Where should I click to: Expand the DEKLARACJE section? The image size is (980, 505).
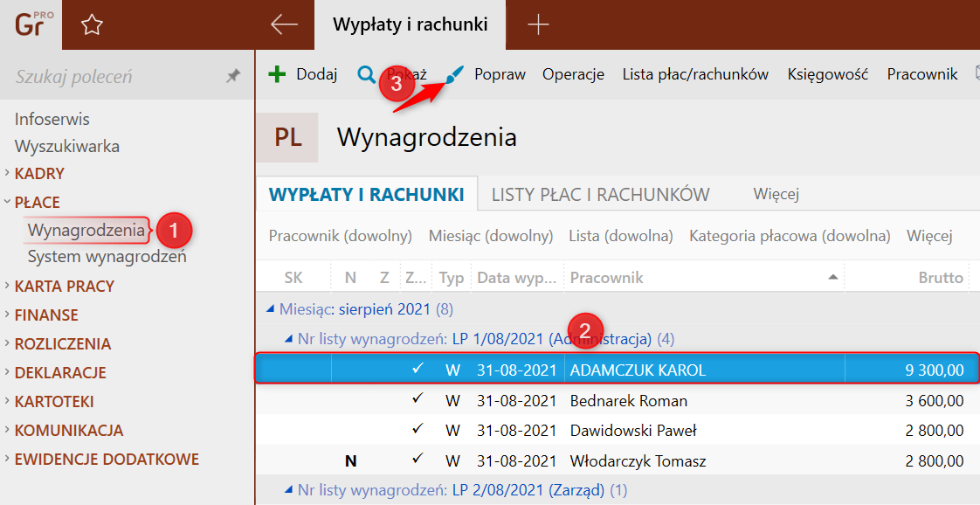[x=60, y=372]
